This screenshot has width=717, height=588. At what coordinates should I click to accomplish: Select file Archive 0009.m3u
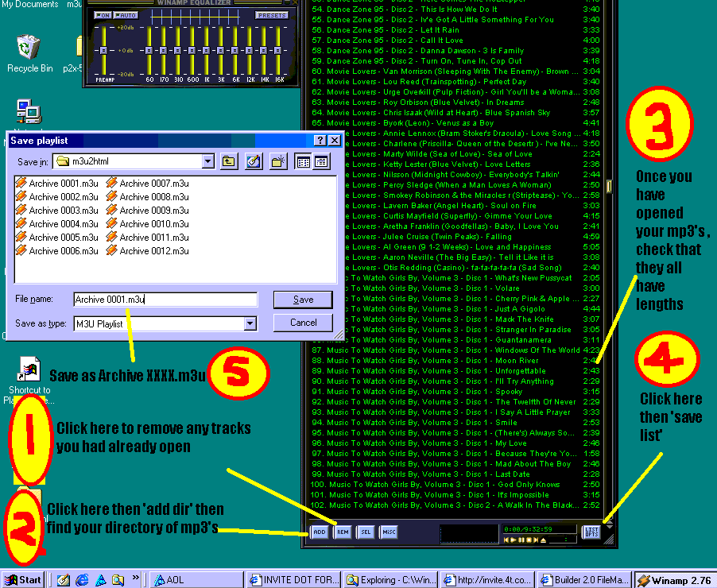pyautogui.click(x=147, y=211)
